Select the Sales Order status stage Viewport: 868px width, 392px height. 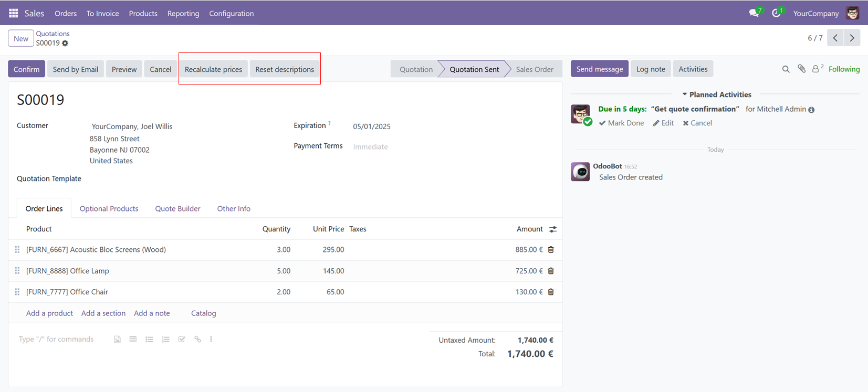[534, 69]
